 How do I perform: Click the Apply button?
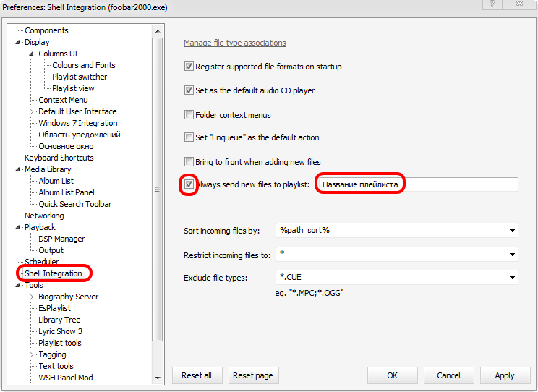coord(504,375)
